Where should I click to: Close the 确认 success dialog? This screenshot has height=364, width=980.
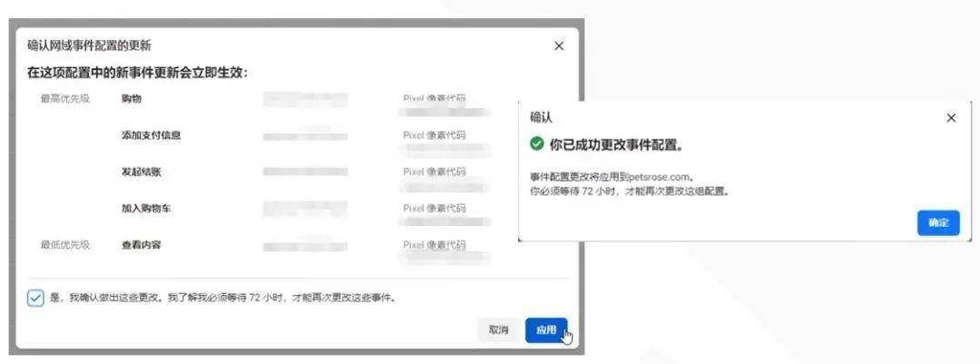click(951, 118)
